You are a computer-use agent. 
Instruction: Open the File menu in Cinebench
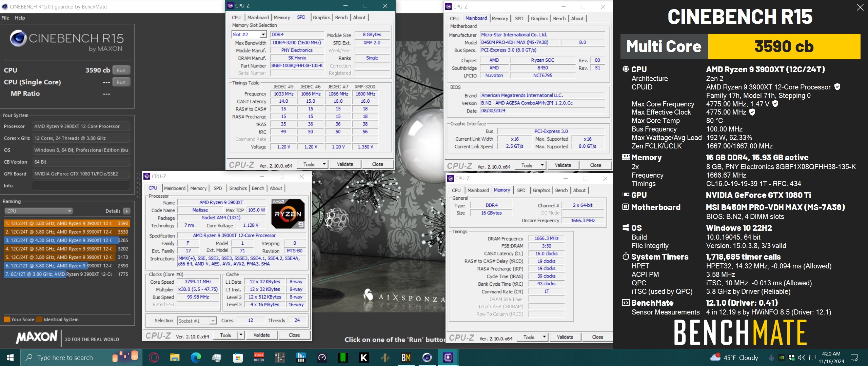(5, 18)
